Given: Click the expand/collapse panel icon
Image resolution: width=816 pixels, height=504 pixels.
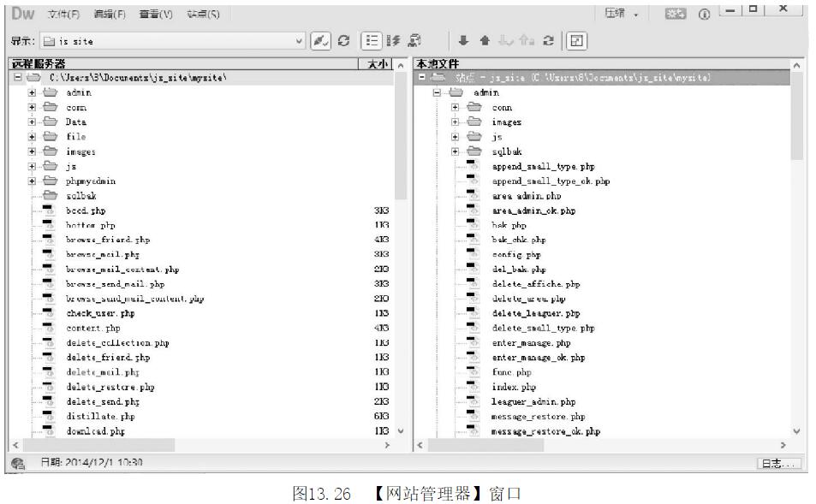Looking at the screenshot, I should pyautogui.click(x=577, y=40).
